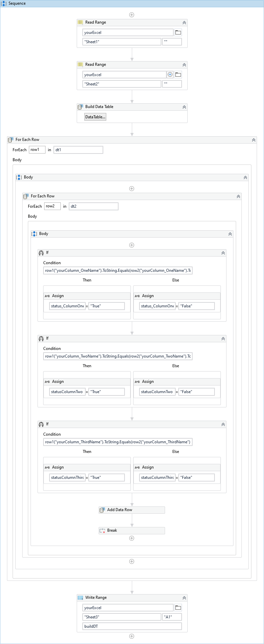The width and height of the screenshot is (264, 644).
Task: Edit the "Sheet2" sheet name field
Action: click(x=122, y=84)
